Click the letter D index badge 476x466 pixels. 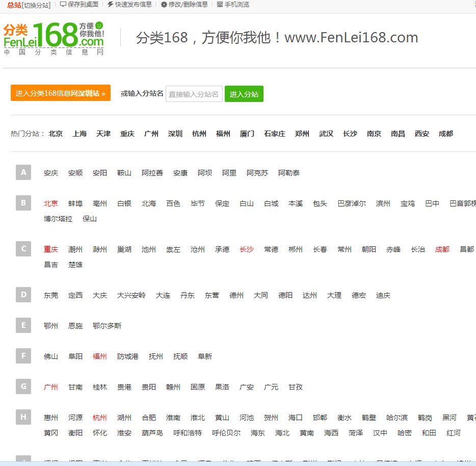23,295
